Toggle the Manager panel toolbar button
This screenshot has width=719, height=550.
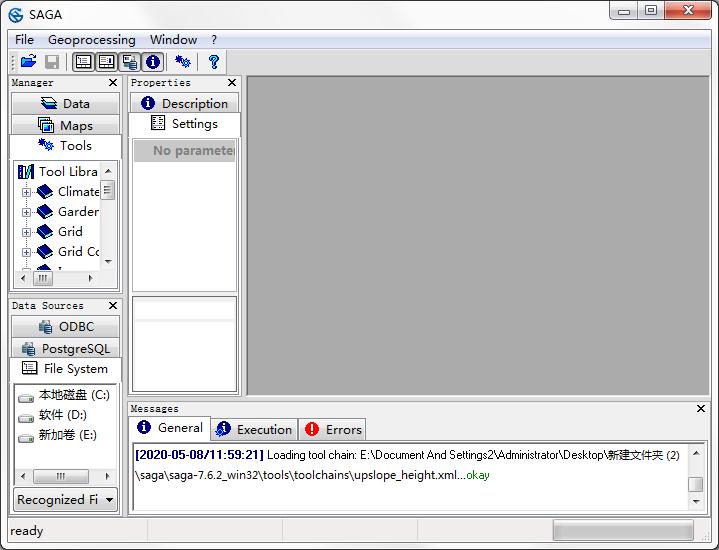(x=83, y=61)
